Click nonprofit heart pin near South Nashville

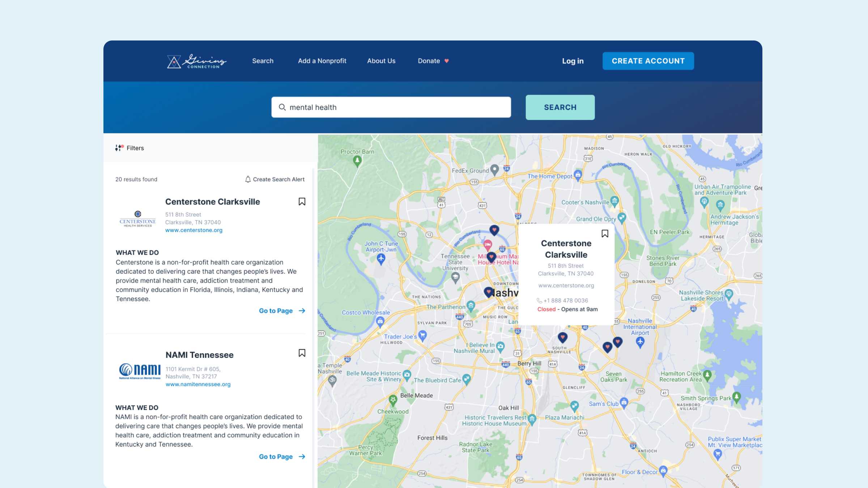(x=562, y=338)
